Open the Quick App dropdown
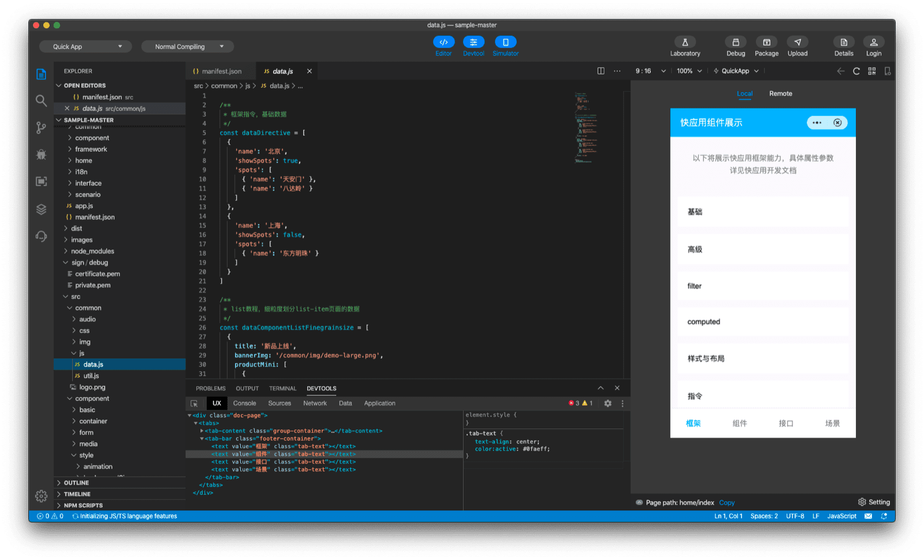The height and width of the screenshot is (560, 924). 85,46
